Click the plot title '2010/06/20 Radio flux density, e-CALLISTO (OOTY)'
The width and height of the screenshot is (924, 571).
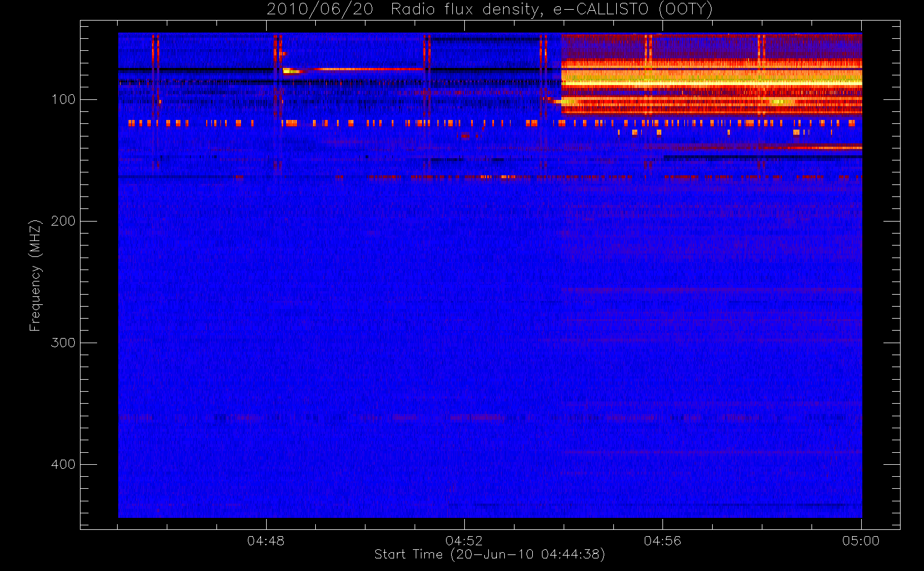tap(489, 10)
